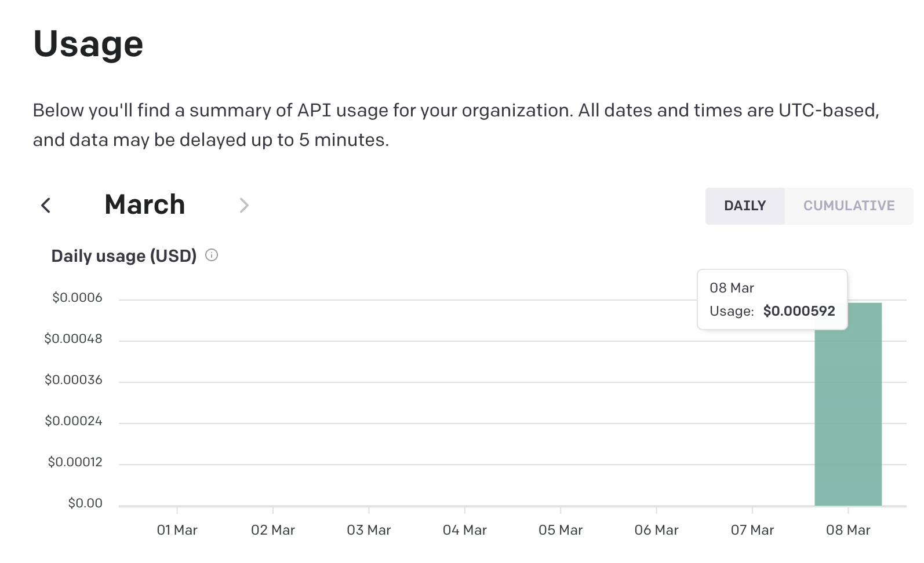Go to the previous month with left chevron

click(46, 205)
